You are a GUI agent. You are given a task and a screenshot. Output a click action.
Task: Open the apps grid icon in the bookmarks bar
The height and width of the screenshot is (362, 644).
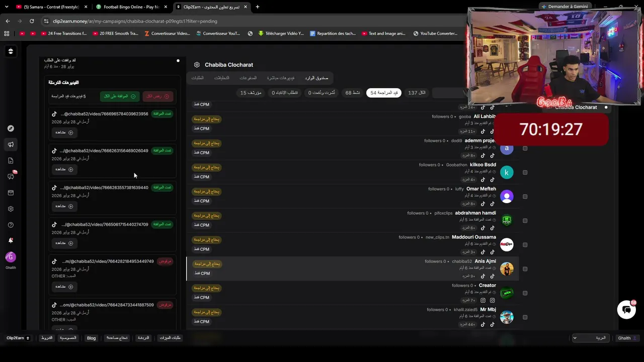pyautogui.click(x=7, y=34)
